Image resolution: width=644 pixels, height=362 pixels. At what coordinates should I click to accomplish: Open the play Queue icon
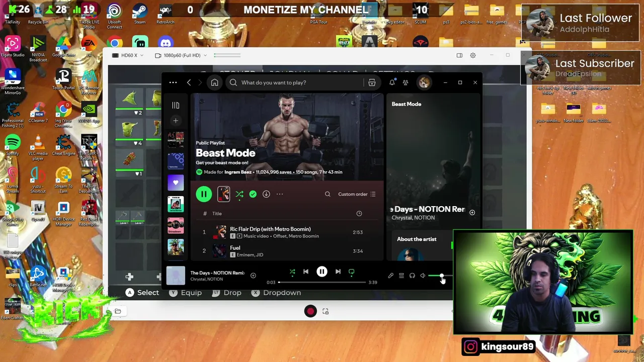click(401, 276)
